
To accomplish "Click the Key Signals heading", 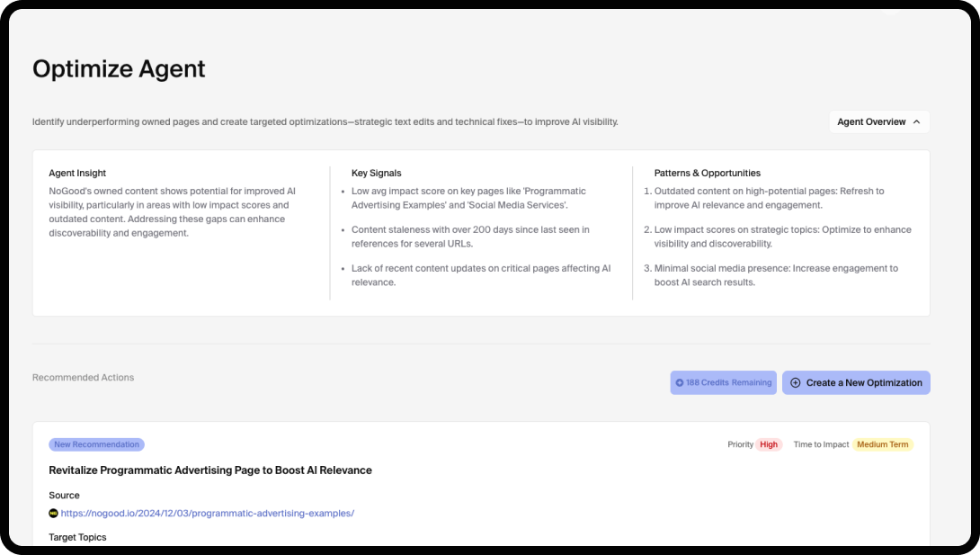I will (376, 173).
